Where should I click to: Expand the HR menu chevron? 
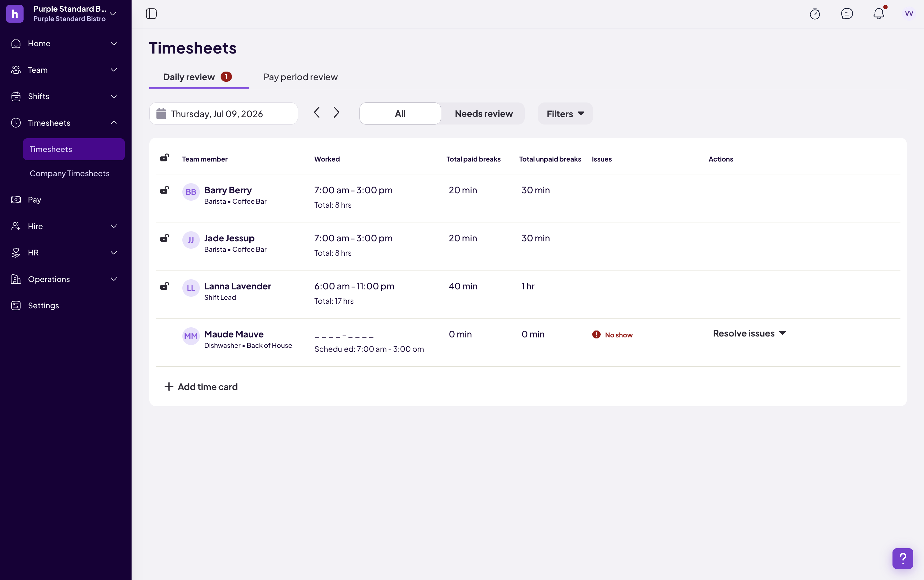coord(114,252)
